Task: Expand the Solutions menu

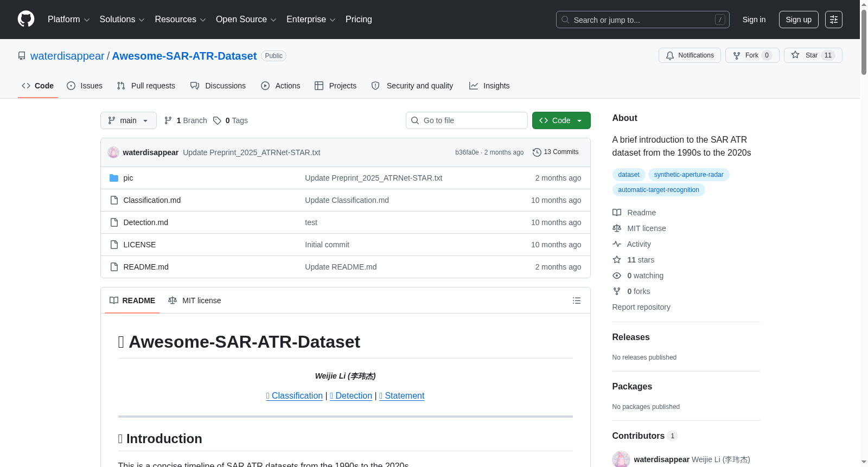Action: coord(122,20)
